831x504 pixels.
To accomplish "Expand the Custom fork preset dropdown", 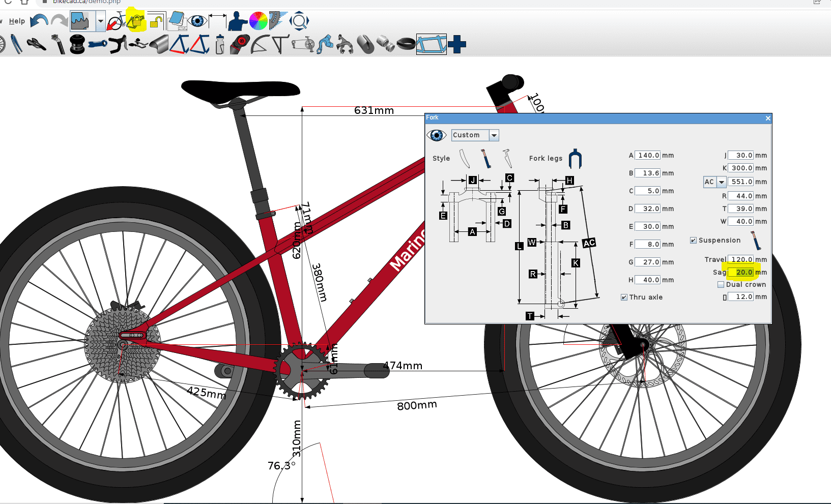I will 494,135.
